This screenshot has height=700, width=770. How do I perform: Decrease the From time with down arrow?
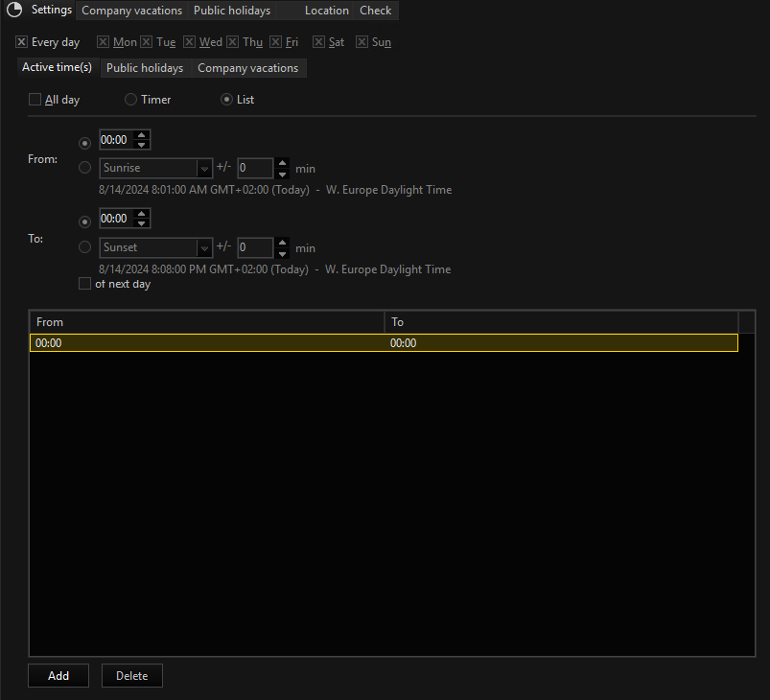(141, 145)
